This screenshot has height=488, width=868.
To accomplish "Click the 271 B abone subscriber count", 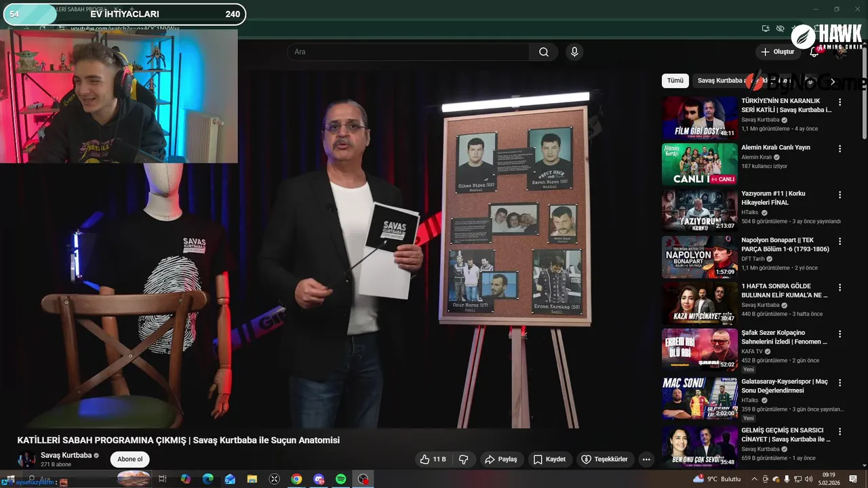I will (x=56, y=465).
